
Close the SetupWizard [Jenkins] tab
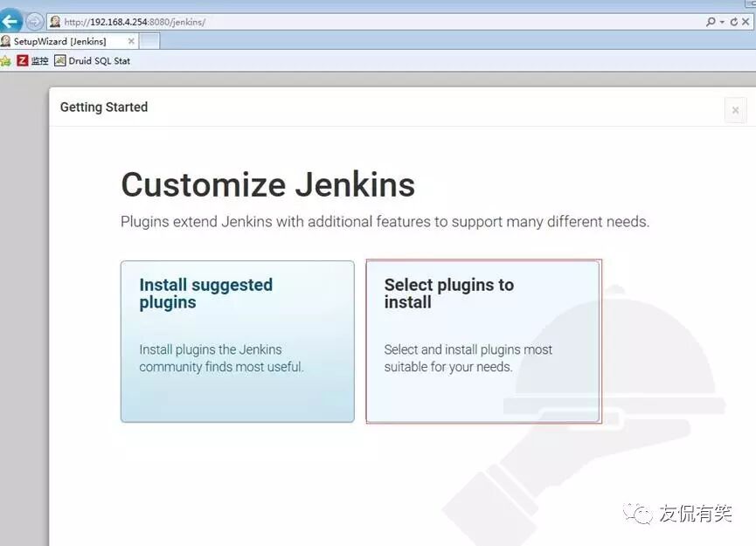click(130, 41)
